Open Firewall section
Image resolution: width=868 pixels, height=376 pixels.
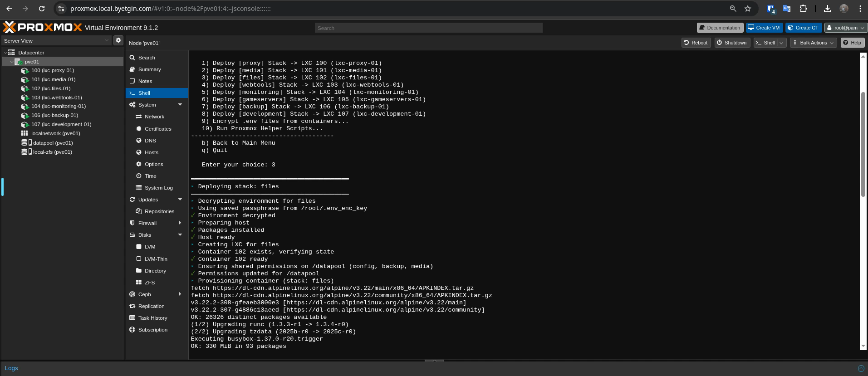147,223
